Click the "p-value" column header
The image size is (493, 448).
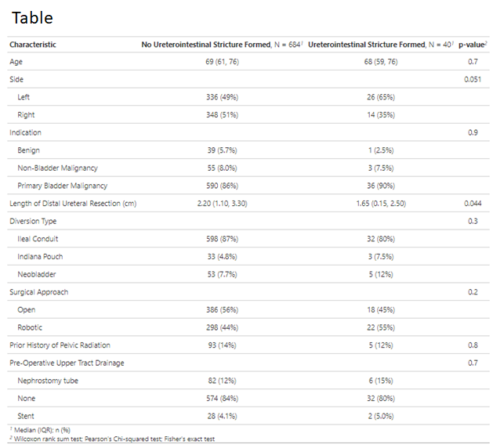pyautogui.click(x=472, y=45)
